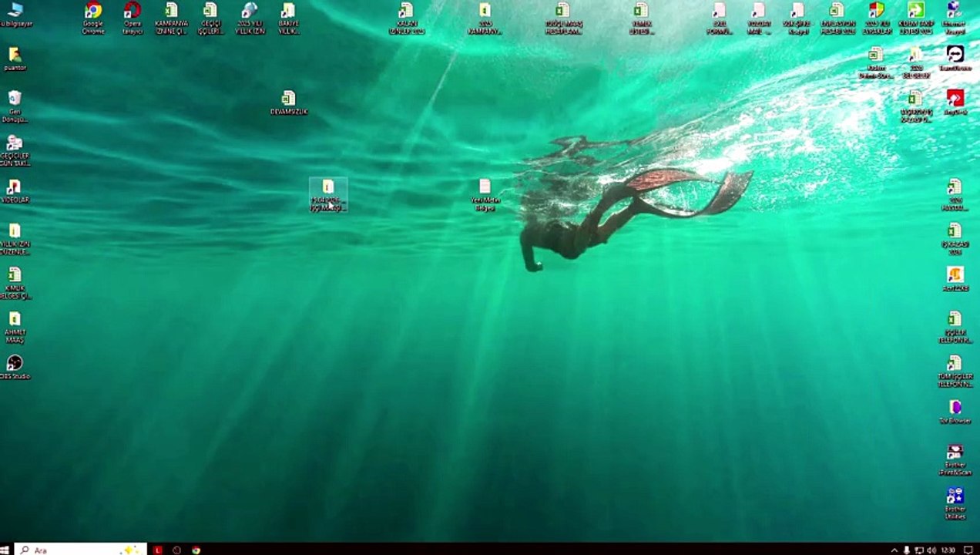
Task: Select the VIDEOLAR desktop shortcut
Action: pyautogui.click(x=15, y=191)
